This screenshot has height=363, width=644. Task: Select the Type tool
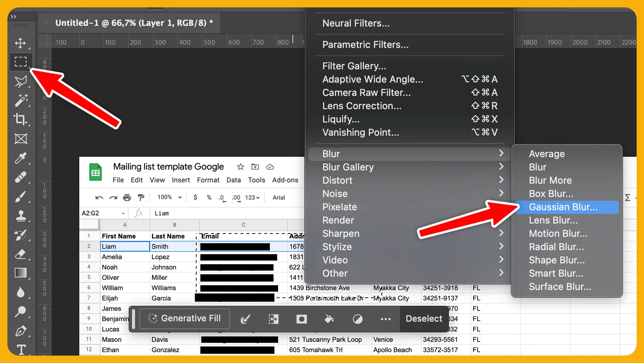click(x=21, y=349)
